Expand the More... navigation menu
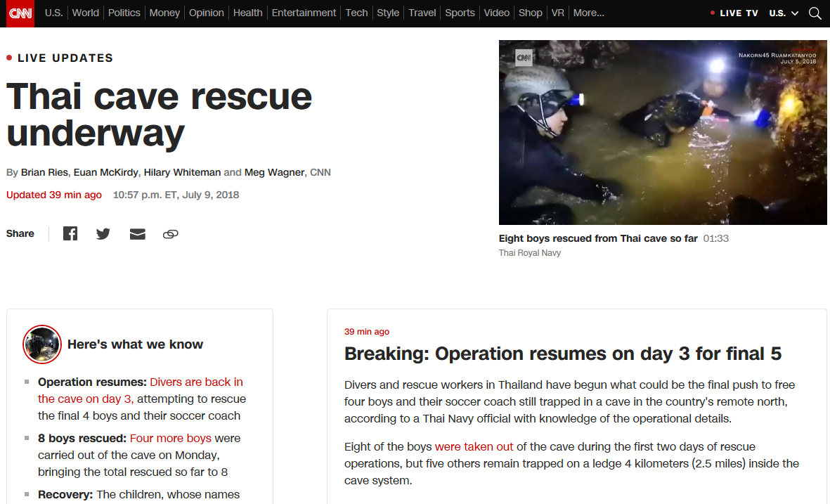This screenshot has width=830, height=504. [x=589, y=13]
